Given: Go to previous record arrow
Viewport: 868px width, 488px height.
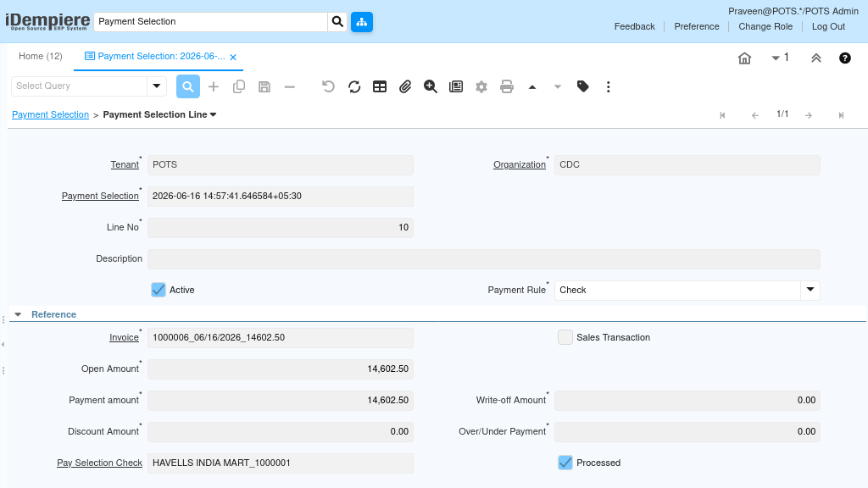Looking at the screenshot, I should click(755, 115).
